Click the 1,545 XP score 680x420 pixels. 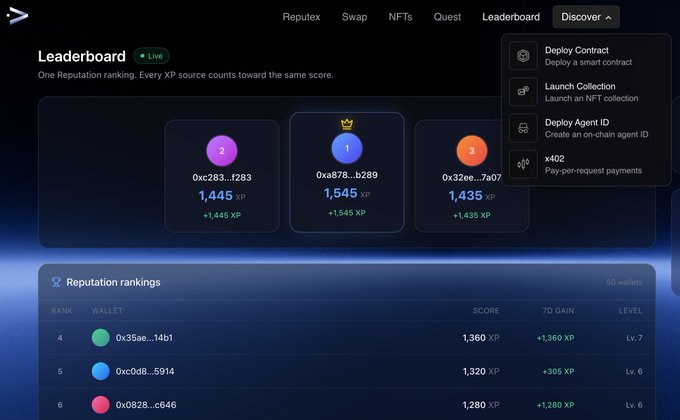(347, 193)
